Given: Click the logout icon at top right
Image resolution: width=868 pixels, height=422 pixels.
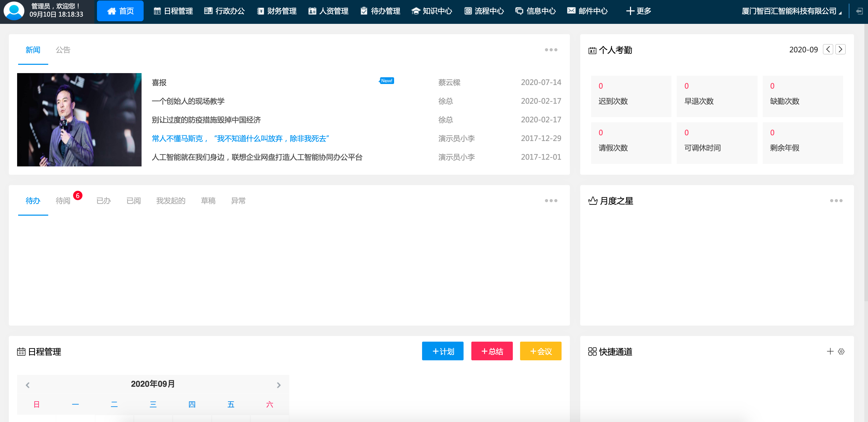Looking at the screenshot, I should [x=859, y=11].
